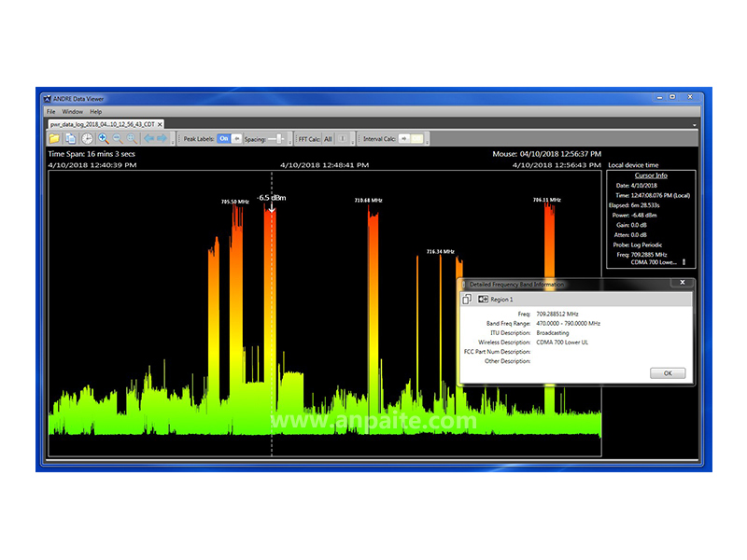
Task: Click the clock time icon
Action: (x=86, y=138)
